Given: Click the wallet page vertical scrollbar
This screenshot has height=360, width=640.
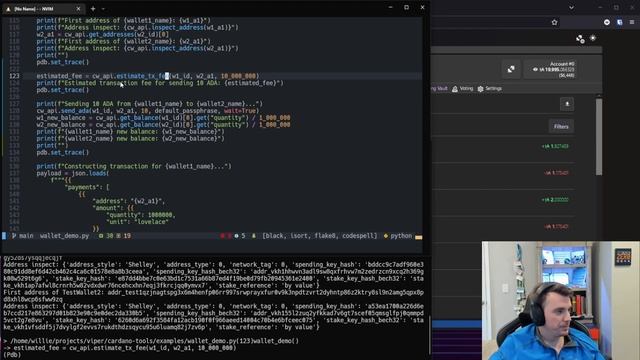Looking at the screenshot, I should 599,137.
